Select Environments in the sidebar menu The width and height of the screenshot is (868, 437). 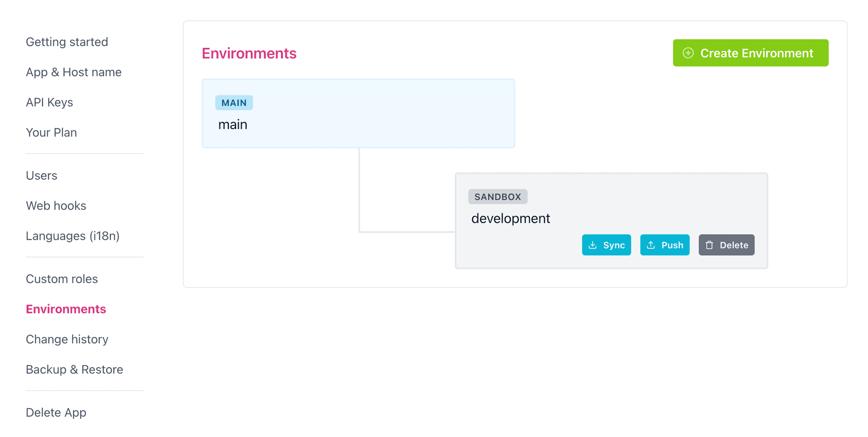66,309
